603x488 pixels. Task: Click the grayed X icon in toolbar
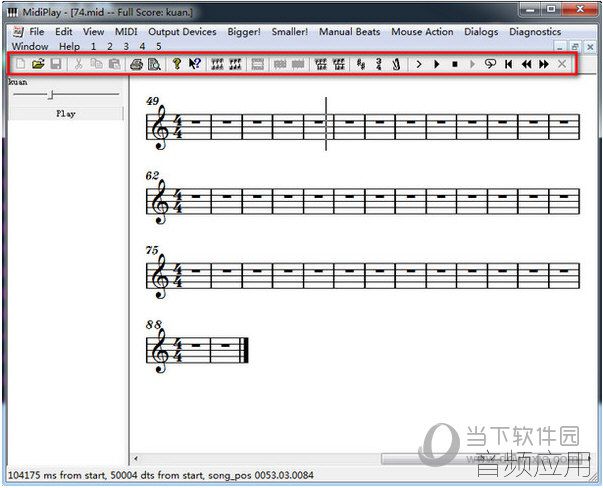[562, 64]
